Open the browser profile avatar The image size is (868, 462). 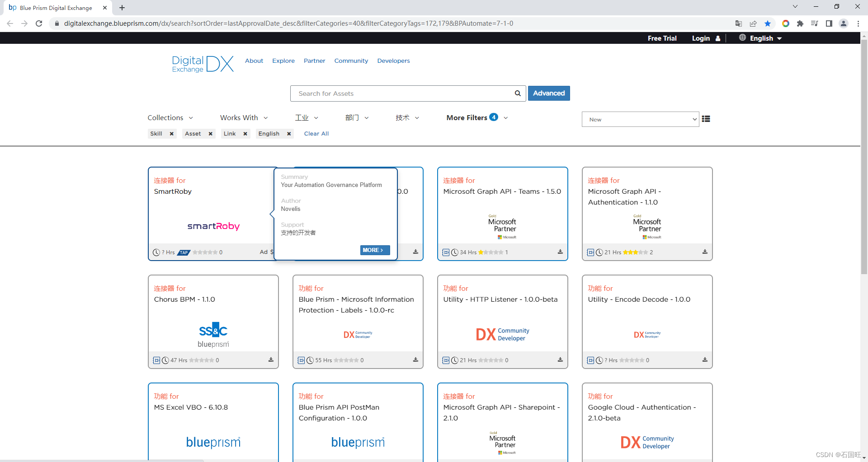coord(844,23)
